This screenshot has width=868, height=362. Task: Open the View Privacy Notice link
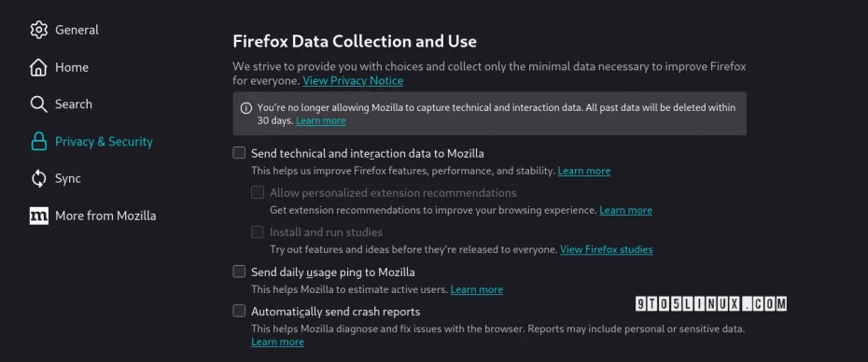353,81
